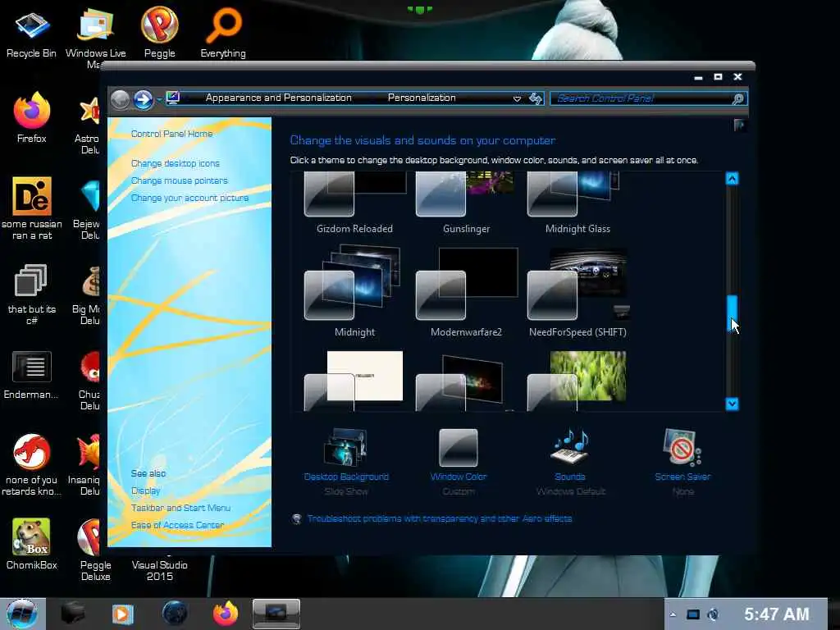Click the clock showing 5:47 AM
840x630 pixels.
click(776, 614)
